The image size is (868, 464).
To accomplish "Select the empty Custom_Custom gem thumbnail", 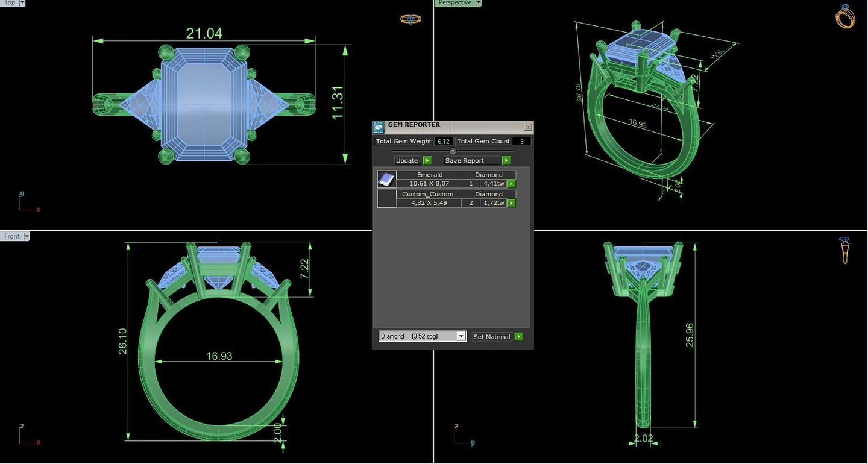I will 386,199.
